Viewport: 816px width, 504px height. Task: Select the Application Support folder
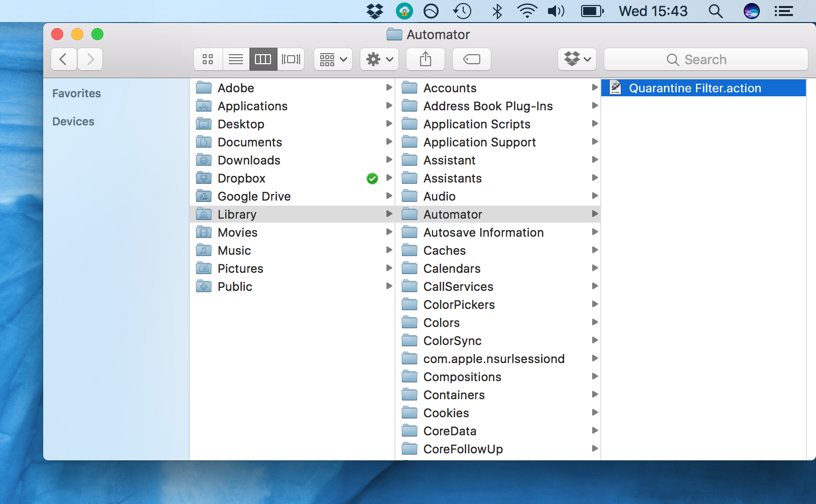pyautogui.click(x=498, y=142)
